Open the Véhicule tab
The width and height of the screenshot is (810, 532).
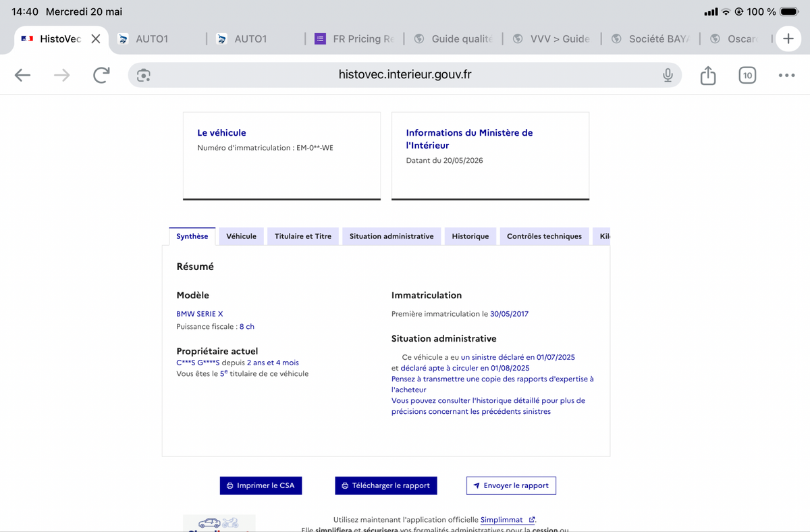tap(241, 236)
